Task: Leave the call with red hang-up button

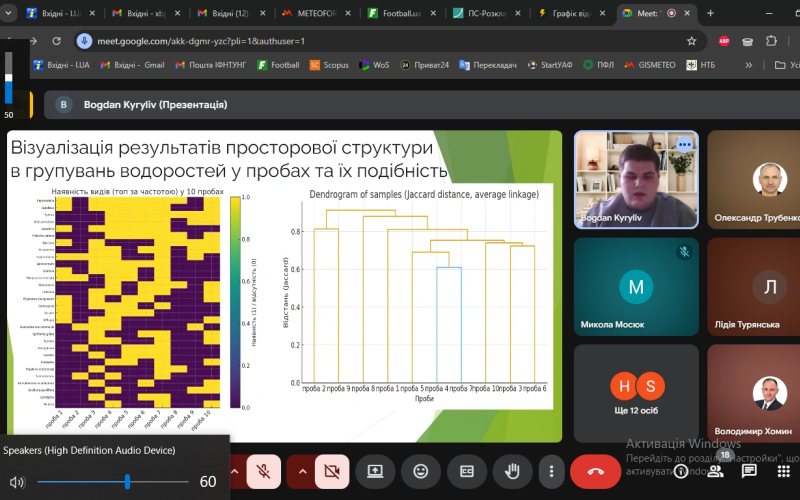Action: (595, 471)
